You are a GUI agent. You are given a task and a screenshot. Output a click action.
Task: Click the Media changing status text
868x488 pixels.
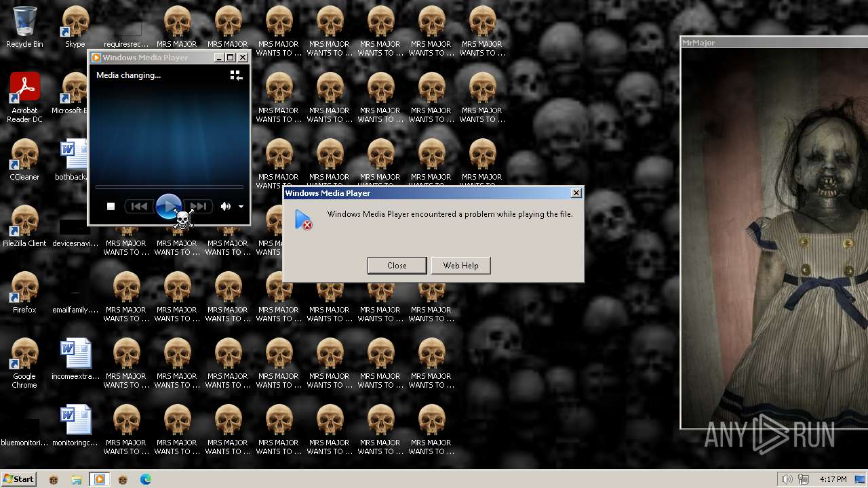[128, 75]
